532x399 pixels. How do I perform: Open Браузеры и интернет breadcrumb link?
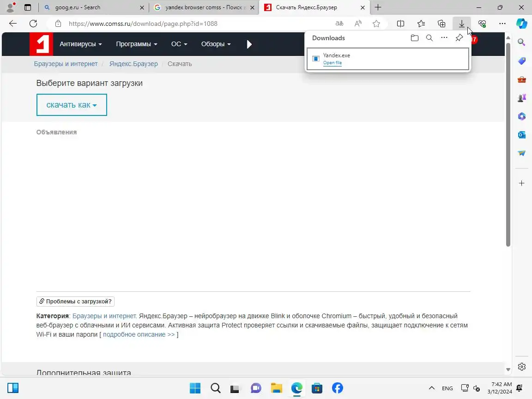tap(66, 64)
